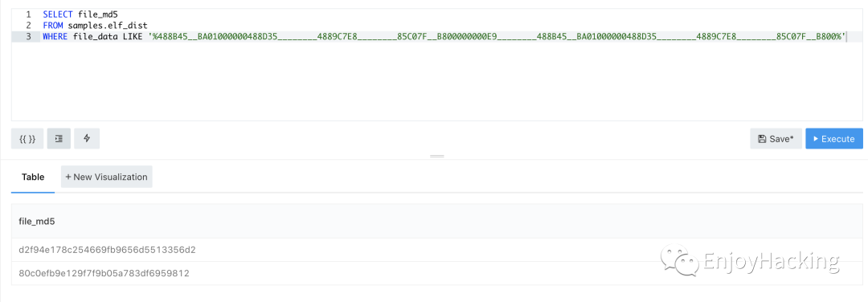Viewport: 868px width, 302px height.
Task: Click line number 3 in the gutter
Action: point(28,36)
